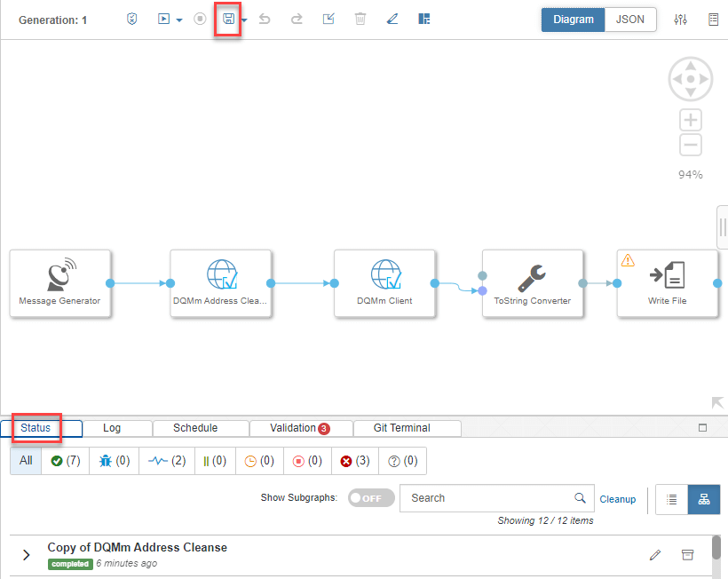
Task: Redo the last change
Action: tap(297, 19)
